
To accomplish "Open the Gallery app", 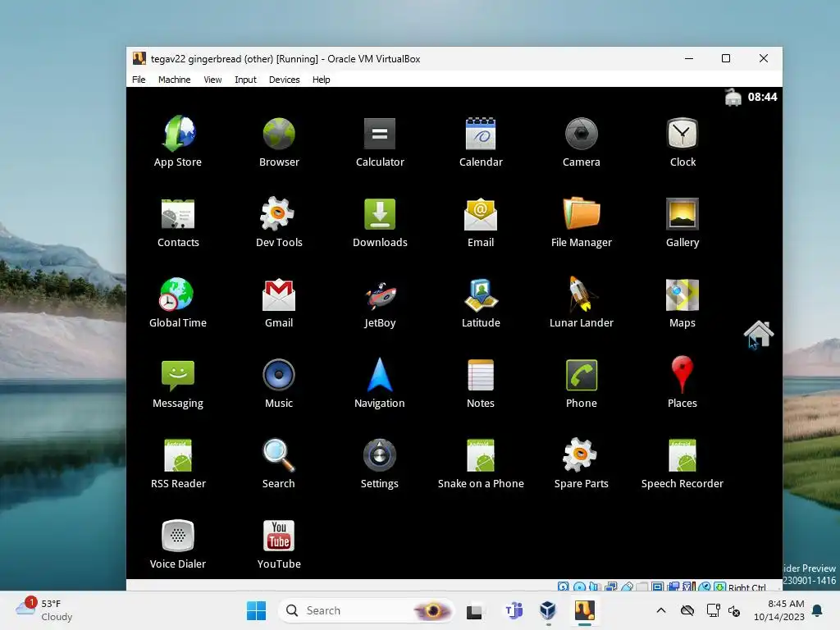I will [x=682, y=221].
